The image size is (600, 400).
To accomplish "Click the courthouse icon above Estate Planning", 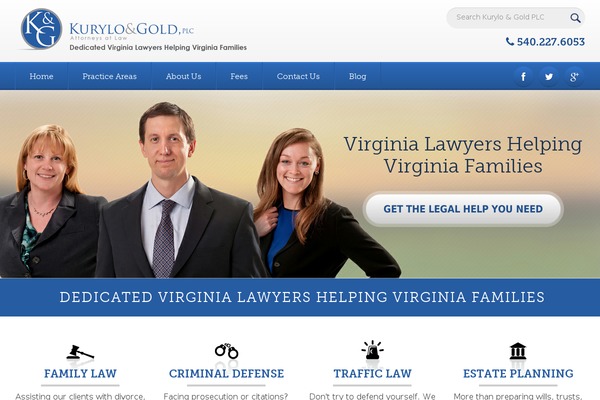I will pos(518,351).
